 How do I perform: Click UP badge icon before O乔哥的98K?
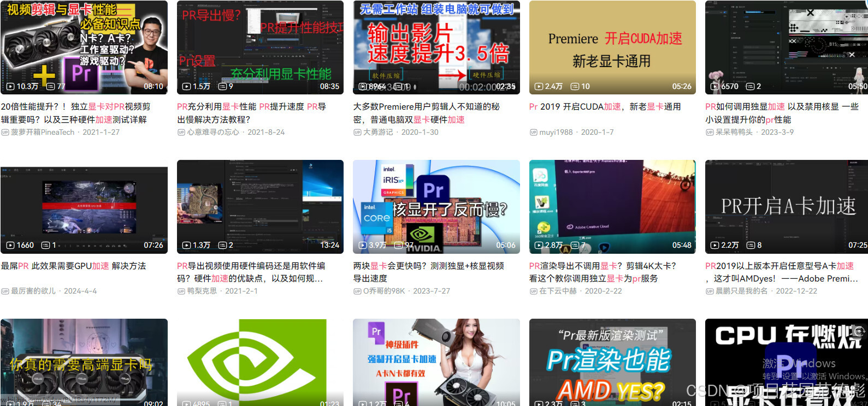pyautogui.click(x=357, y=291)
